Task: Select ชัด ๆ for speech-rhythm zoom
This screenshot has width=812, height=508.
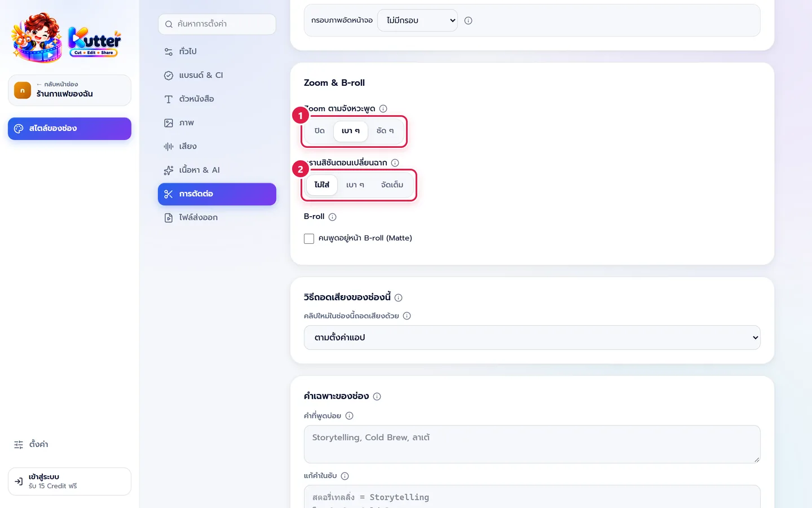Action: pos(385,131)
